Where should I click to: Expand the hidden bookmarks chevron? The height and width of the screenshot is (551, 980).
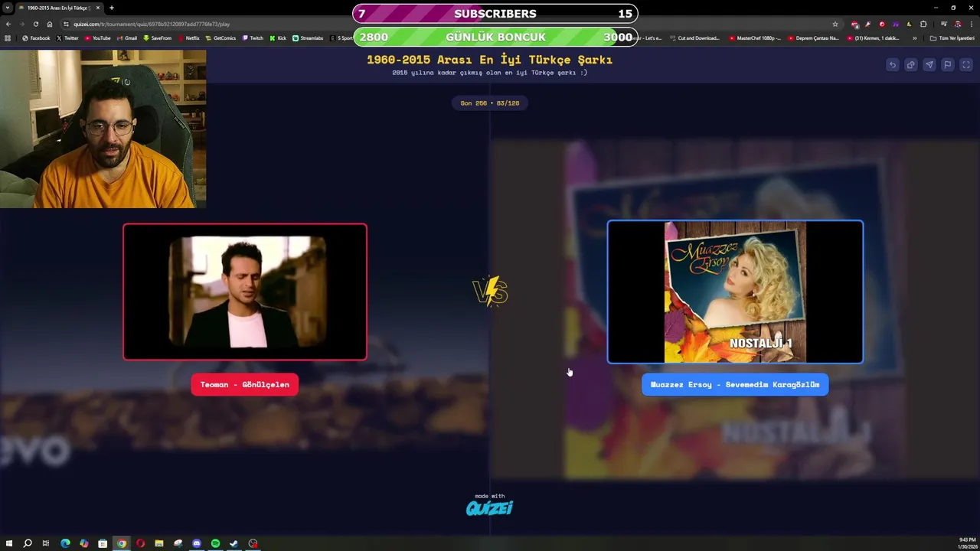pos(914,37)
